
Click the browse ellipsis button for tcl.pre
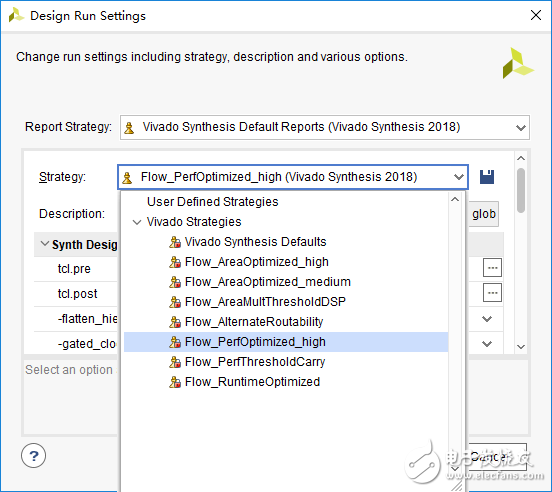click(x=492, y=268)
